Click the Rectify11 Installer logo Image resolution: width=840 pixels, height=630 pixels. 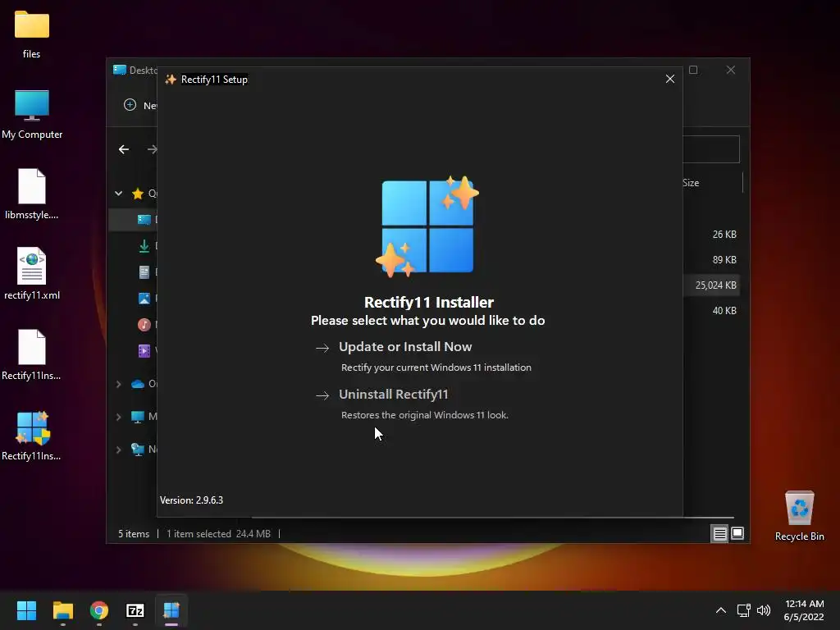[427, 226]
